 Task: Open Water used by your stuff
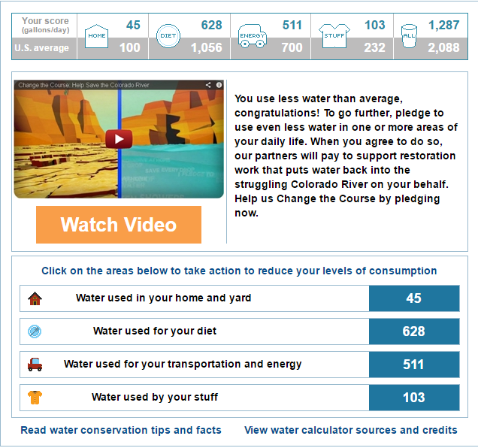(240, 397)
